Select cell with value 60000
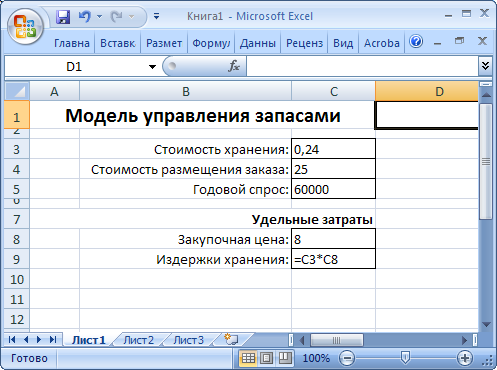This screenshot has height=370, width=497. 333,189
